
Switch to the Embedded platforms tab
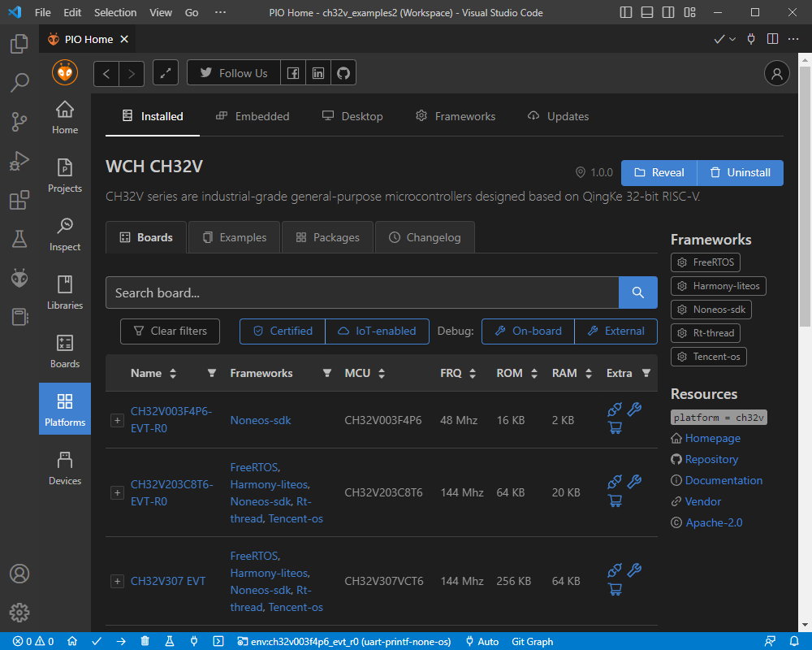(253, 117)
